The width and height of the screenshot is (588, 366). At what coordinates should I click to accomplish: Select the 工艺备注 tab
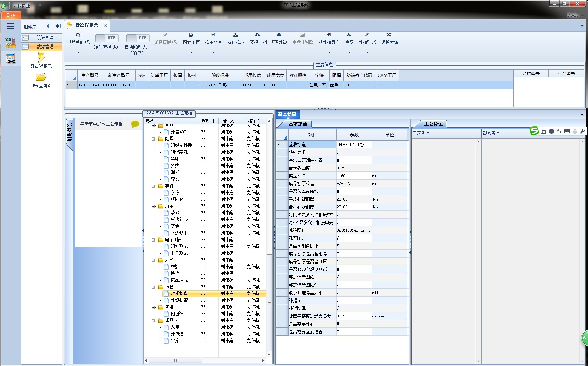point(433,124)
